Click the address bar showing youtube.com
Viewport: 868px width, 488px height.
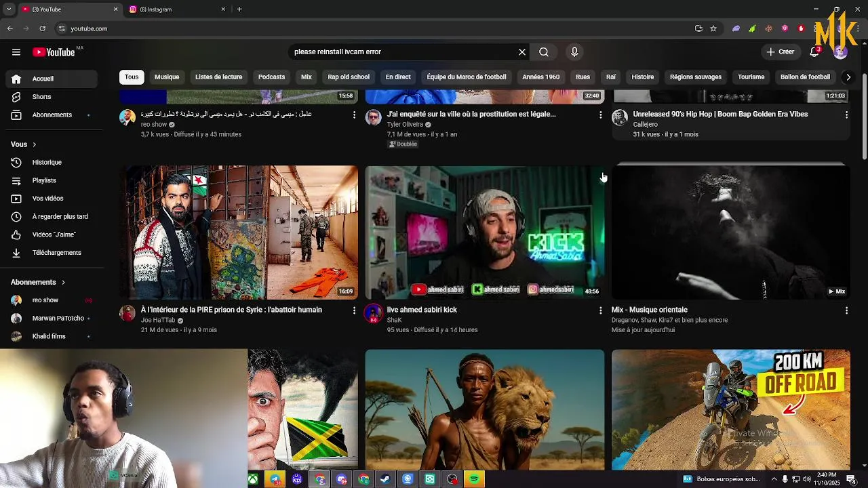[373, 28]
